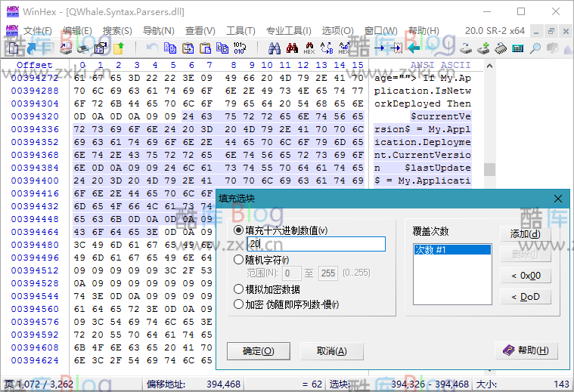Select 随机字符 radio button
Image resolution: width=574 pixels, height=392 pixels.
[238, 260]
